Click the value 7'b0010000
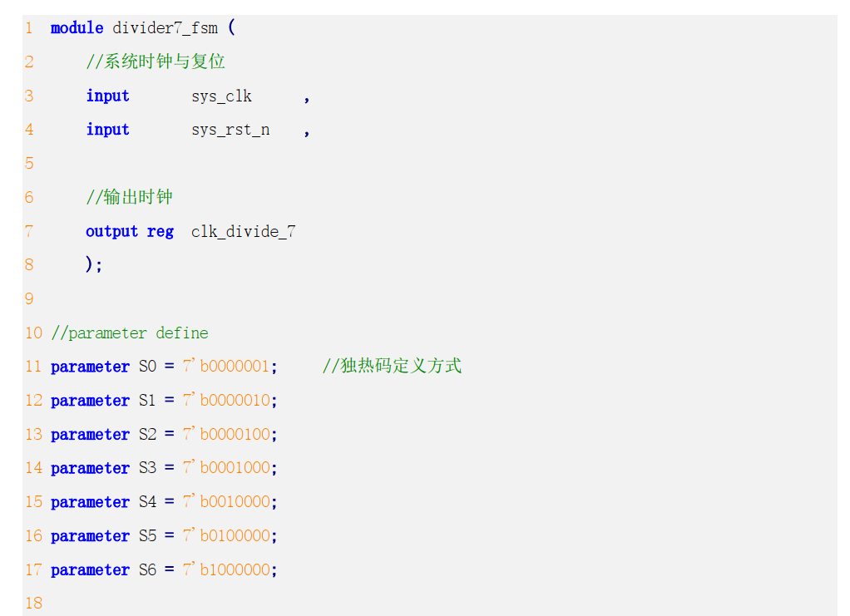Viewport: 850px width, 616px height. point(226,501)
